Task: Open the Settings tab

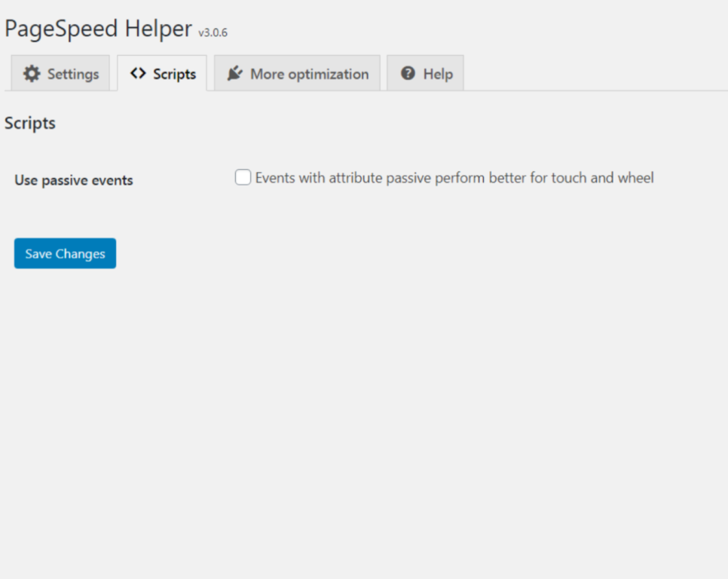Action: (60, 73)
